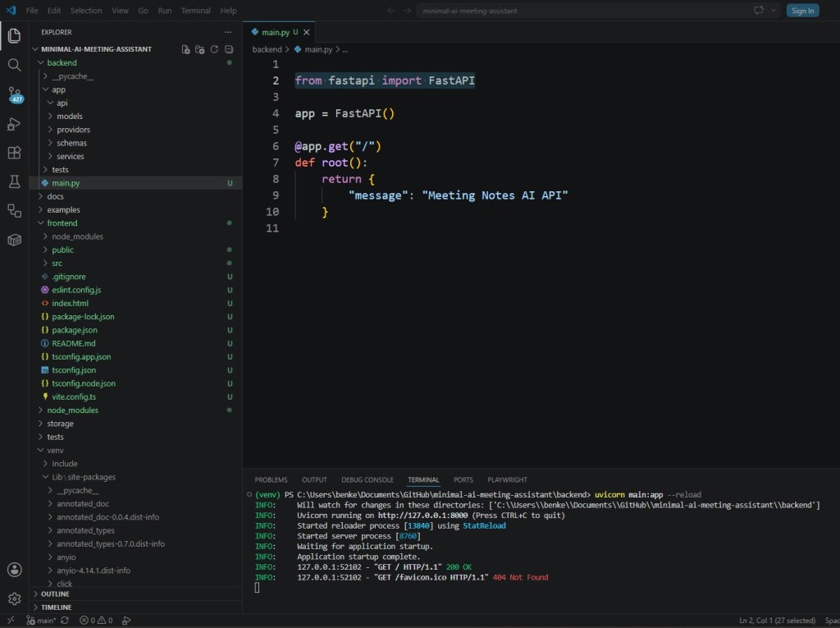Viewport: 840px width, 628px height.
Task: Go forward with navigation arrow in title bar
Action: click(407, 11)
